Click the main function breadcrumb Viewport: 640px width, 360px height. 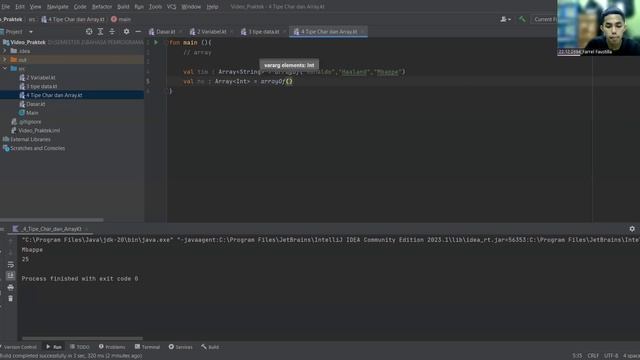pyautogui.click(x=121, y=19)
